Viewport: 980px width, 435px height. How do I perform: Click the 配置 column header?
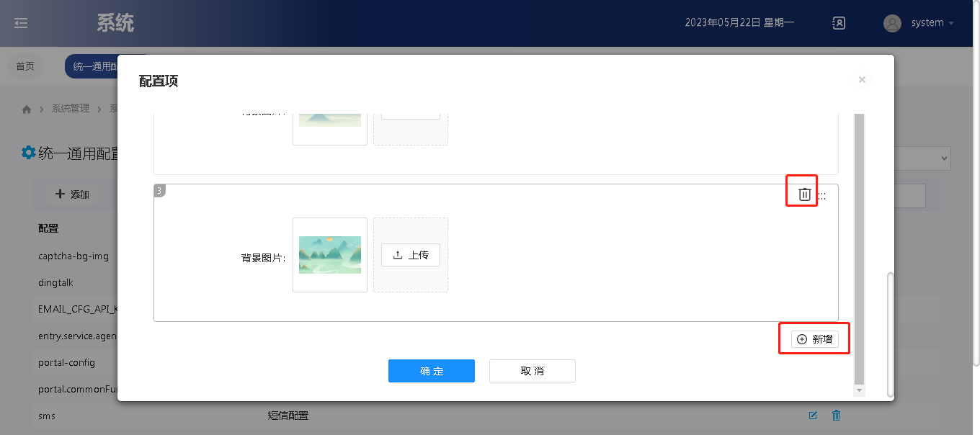coord(48,228)
